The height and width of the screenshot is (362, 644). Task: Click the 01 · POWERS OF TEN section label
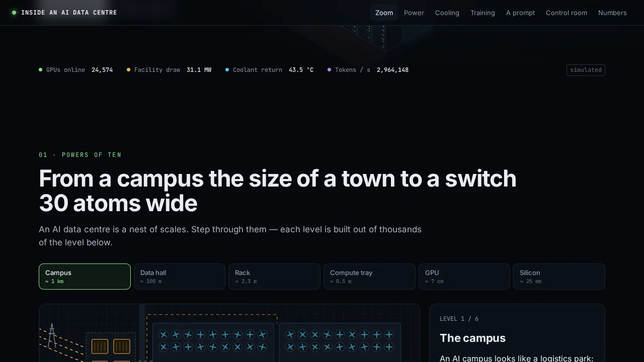[80, 155]
